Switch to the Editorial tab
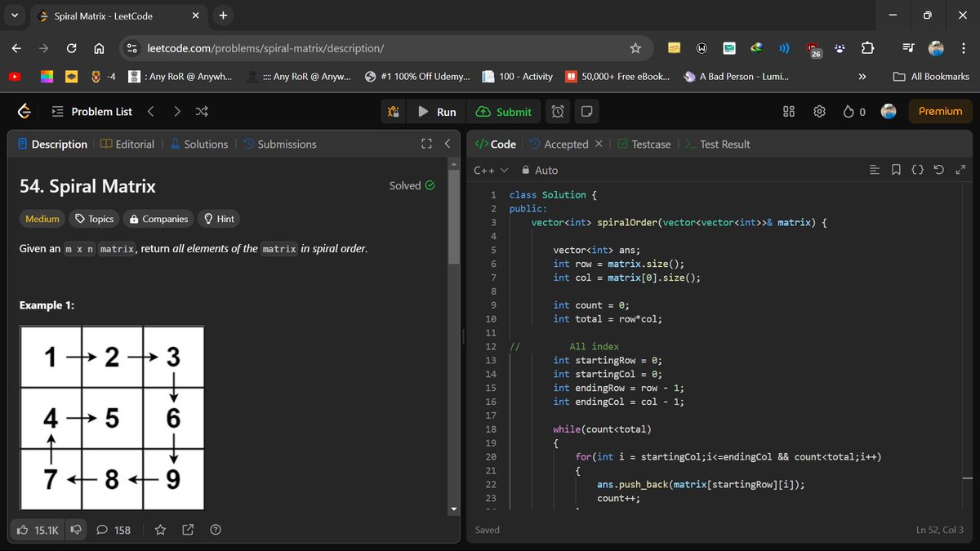Screen dimensions: 980x551 (x=127, y=144)
